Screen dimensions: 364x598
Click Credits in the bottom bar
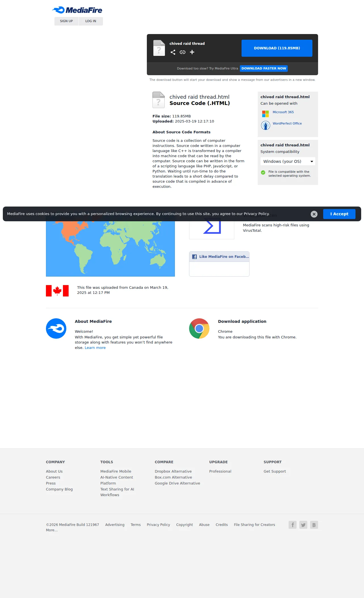point(222,525)
